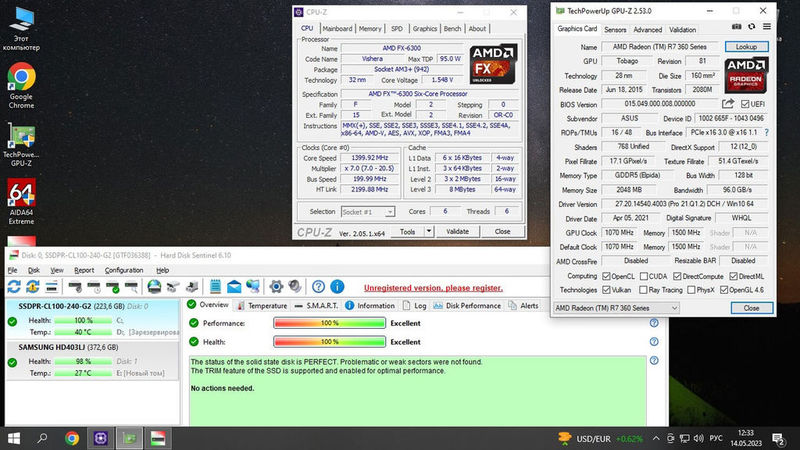800x450 pixels.
Task: Click the blue info 'i' icon in toolbar
Action: (x=337, y=287)
